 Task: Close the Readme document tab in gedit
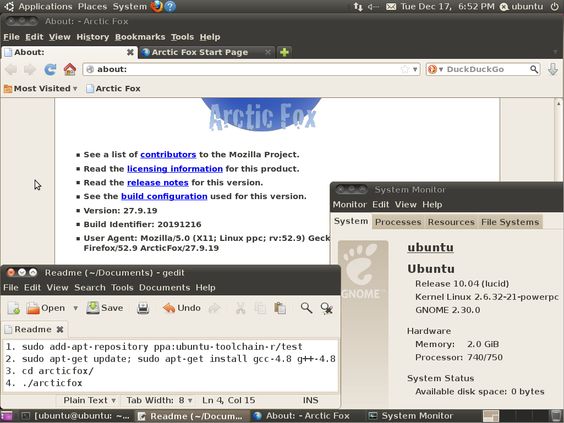coord(60,329)
